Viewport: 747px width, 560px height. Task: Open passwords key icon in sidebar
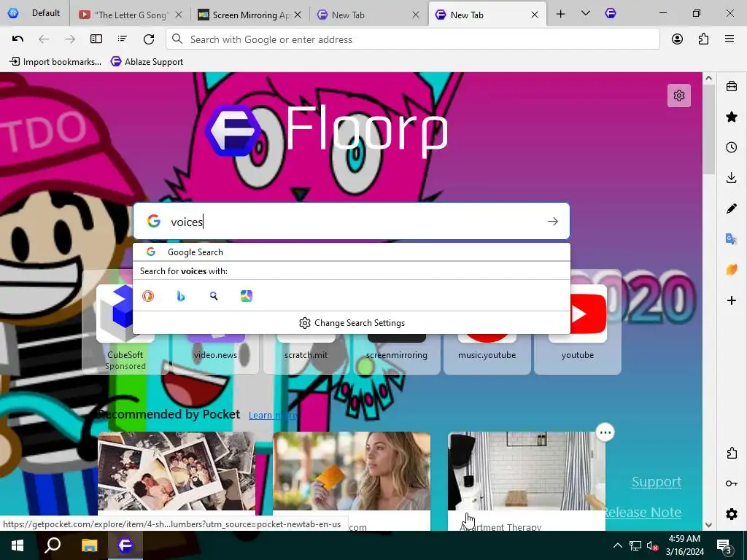[x=731, y=483]
